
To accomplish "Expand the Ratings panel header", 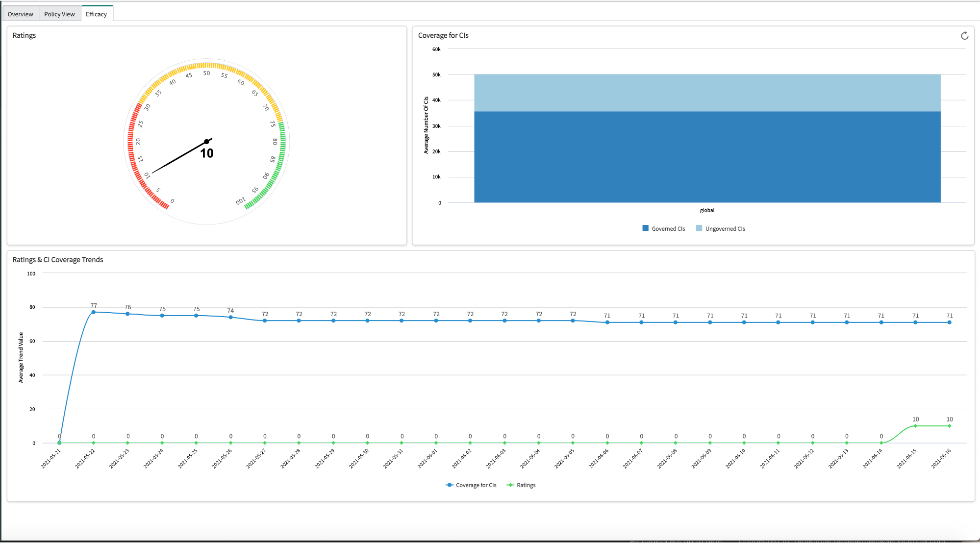I will coord(24,35).
